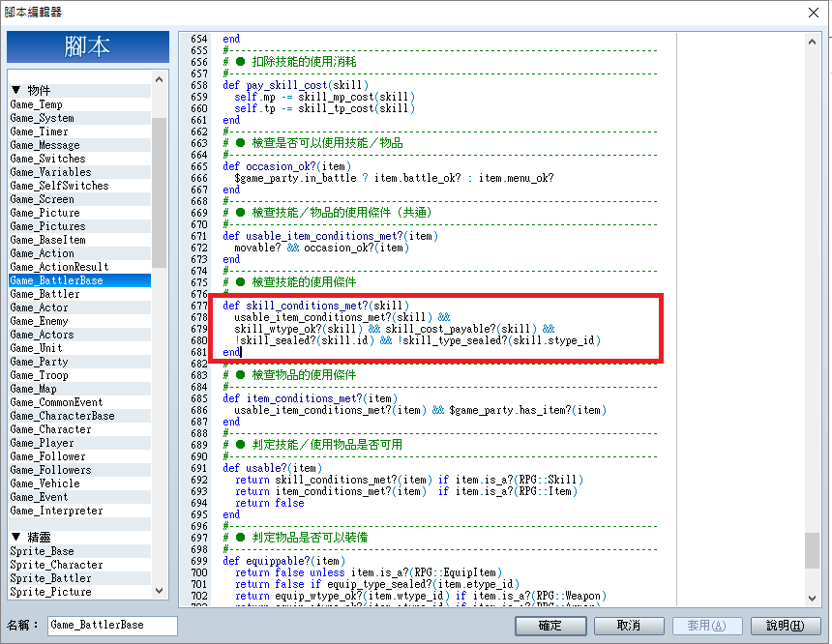Click line 677 skill_conditions_met? definition
This screenshot has height=644, width=832.
point(315,306)
